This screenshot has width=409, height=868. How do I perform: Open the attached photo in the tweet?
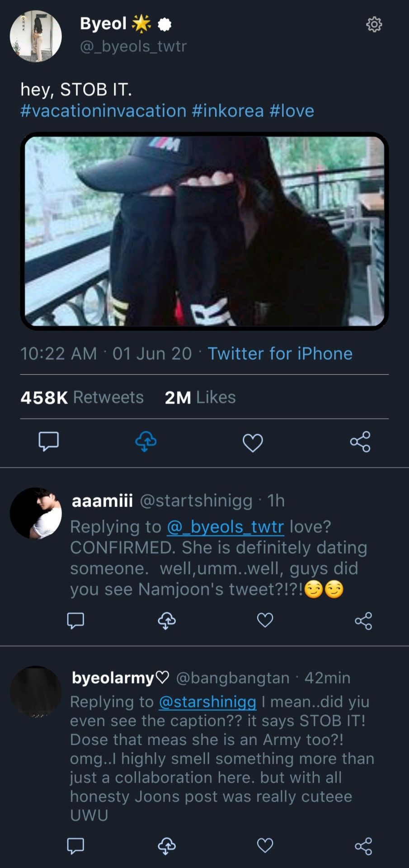pyautogui.click(x=204, y=231)
